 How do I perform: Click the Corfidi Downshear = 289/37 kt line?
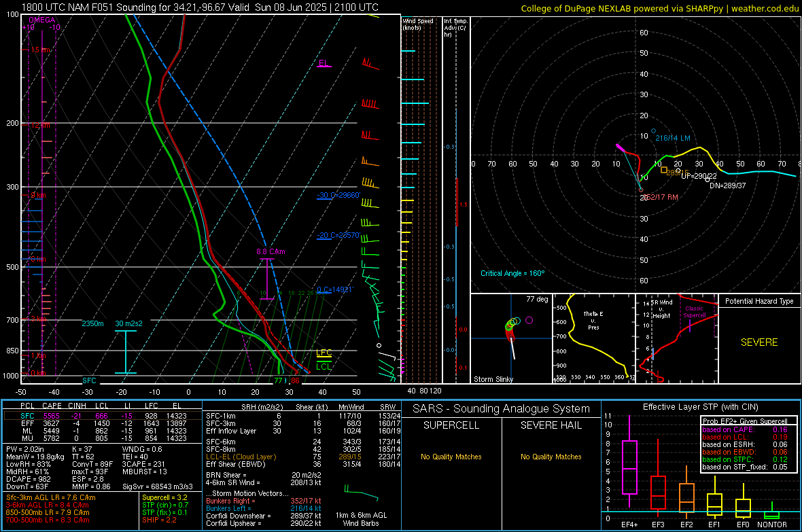tap(264, 516)
